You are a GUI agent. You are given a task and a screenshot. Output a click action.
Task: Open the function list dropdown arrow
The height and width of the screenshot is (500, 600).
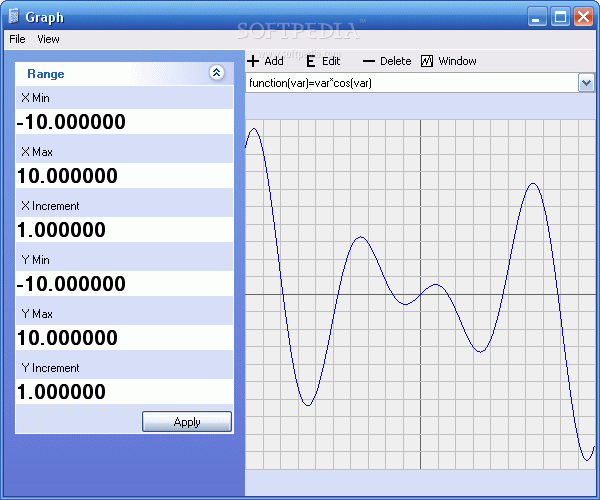pos(586,83)
